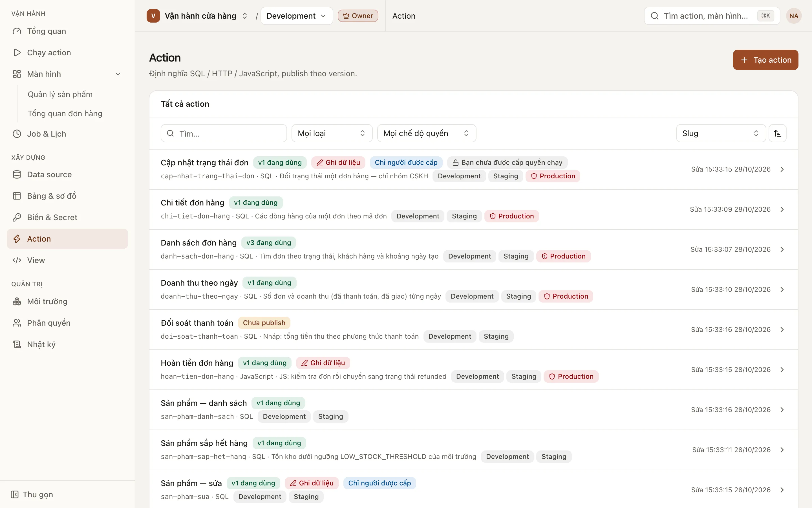812x508 pixels.
Task: Open Tổng quan đơn hàng screen
Action: point(65,113)
